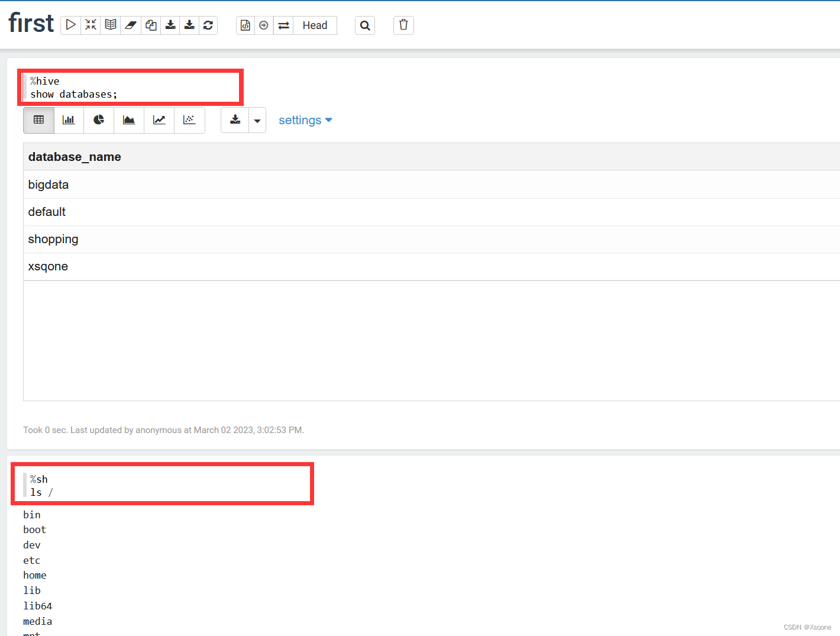Download result data with download button
This screenshot has height=636, width=840.
tap(235, 120)
